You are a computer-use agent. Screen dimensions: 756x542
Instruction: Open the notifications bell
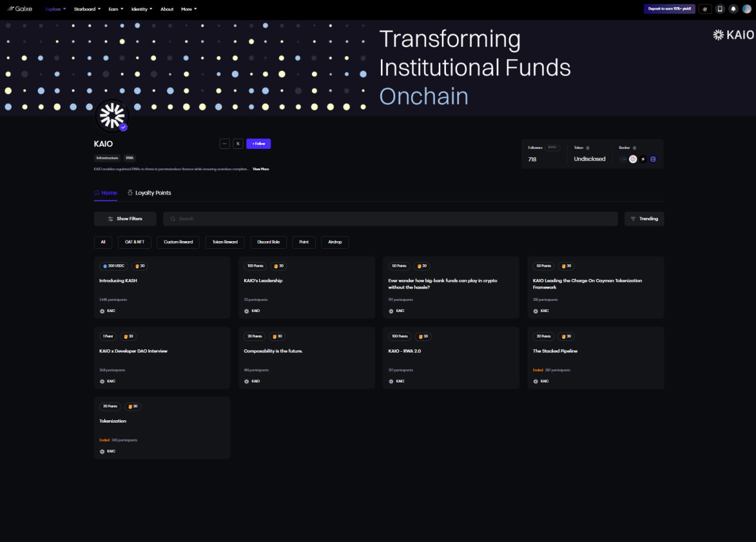pyautogui.click(x=733, y=9)
